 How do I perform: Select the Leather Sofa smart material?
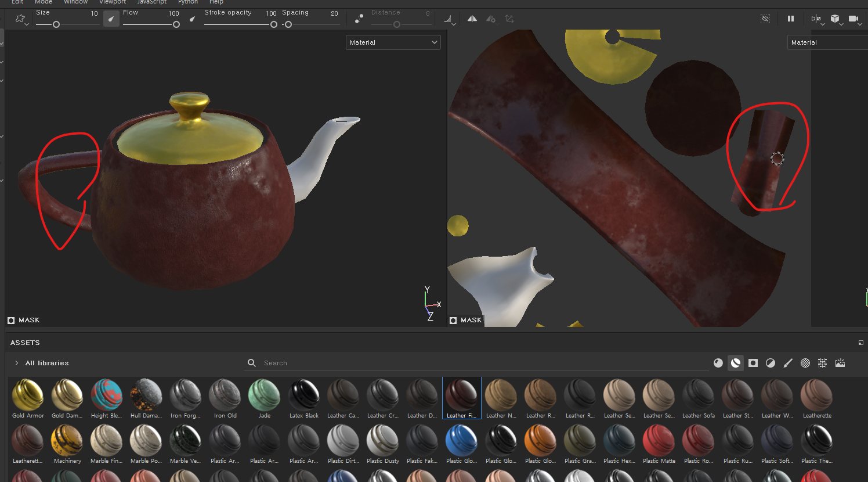coord(699,398)
